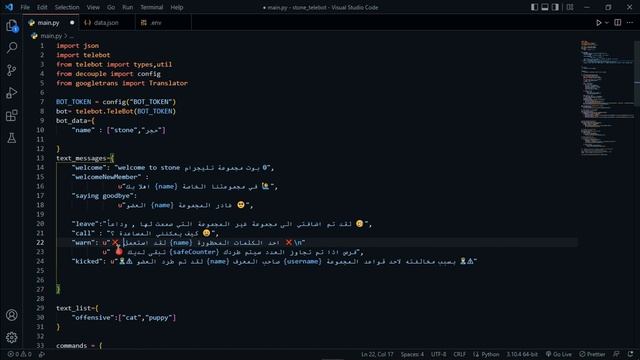Click the ports icon in status bar

(x=41, y=354)
